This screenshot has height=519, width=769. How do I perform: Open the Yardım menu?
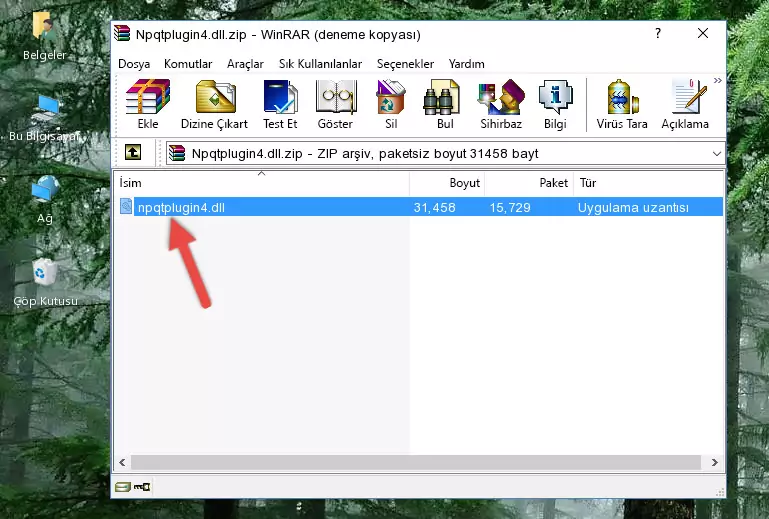click(x=466, y=64)
